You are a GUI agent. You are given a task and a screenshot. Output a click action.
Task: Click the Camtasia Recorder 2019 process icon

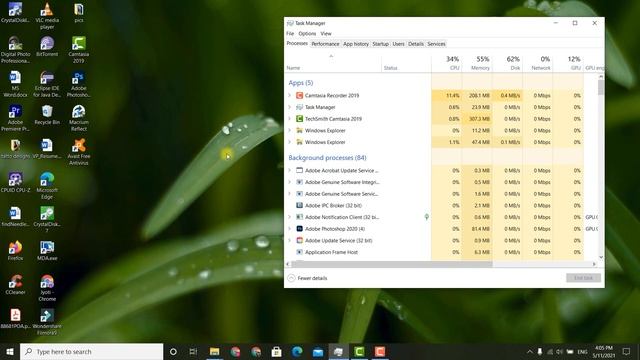(299, 96)
